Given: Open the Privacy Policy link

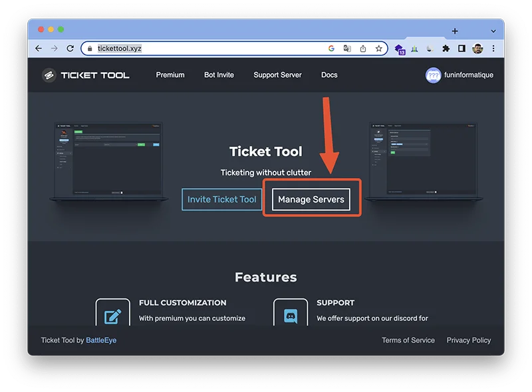Looking at the screenshot, I should pos(469,340).
